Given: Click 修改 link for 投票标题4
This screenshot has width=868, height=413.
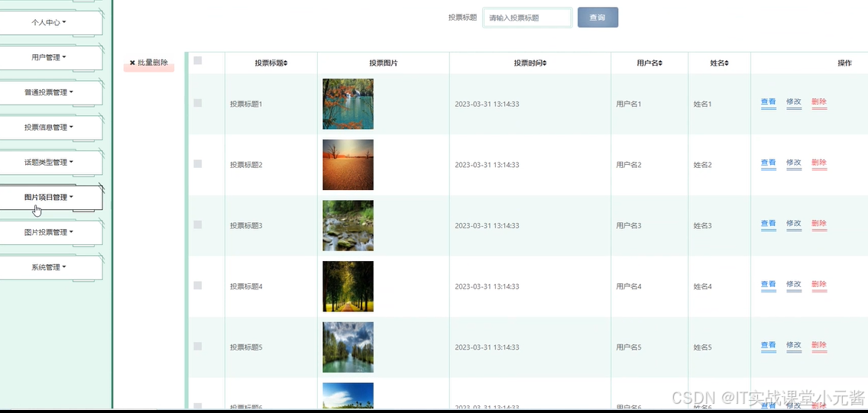Looking at the screenshot, I should click(x=794, y=285).
